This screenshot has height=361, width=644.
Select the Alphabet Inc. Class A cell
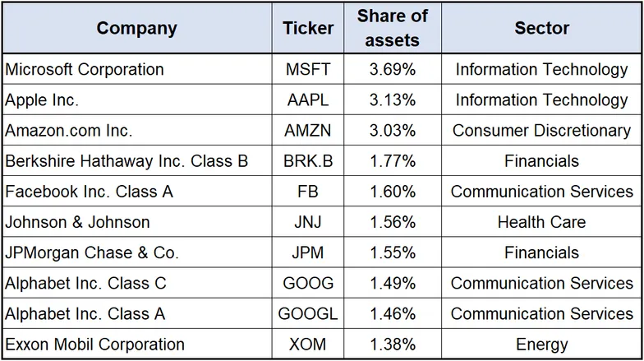[85, 313]
